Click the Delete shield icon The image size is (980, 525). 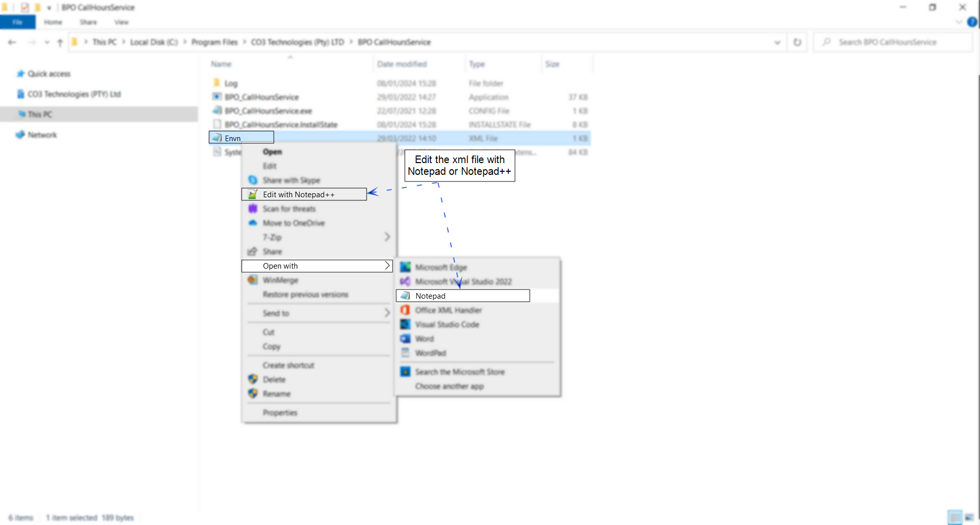(252, 379)
